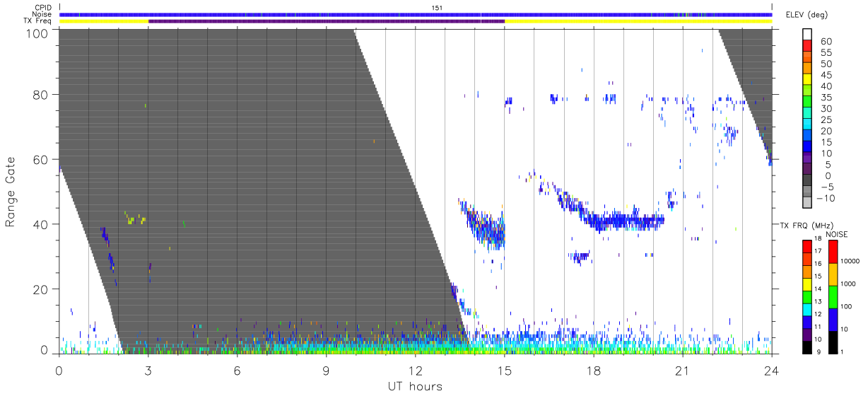Click the blue Noise strip above the plot

[416, 14]
